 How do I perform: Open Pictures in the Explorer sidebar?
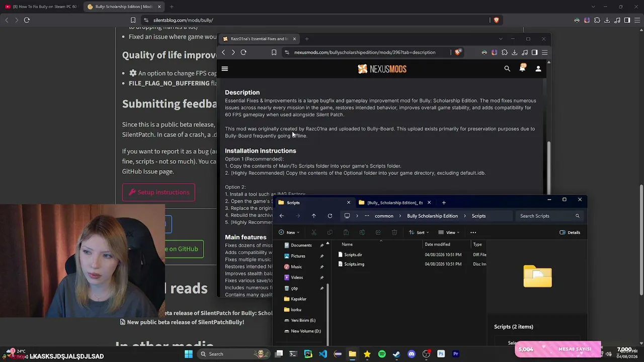(298, 256)
